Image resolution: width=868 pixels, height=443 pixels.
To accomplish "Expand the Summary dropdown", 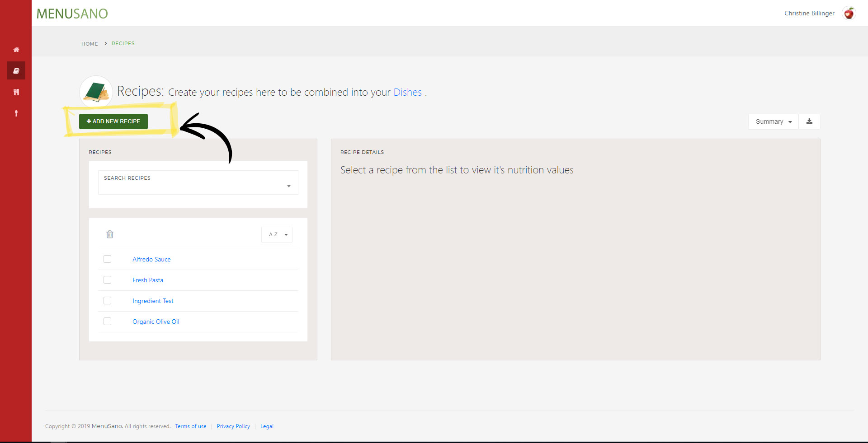I will [773, 121].
